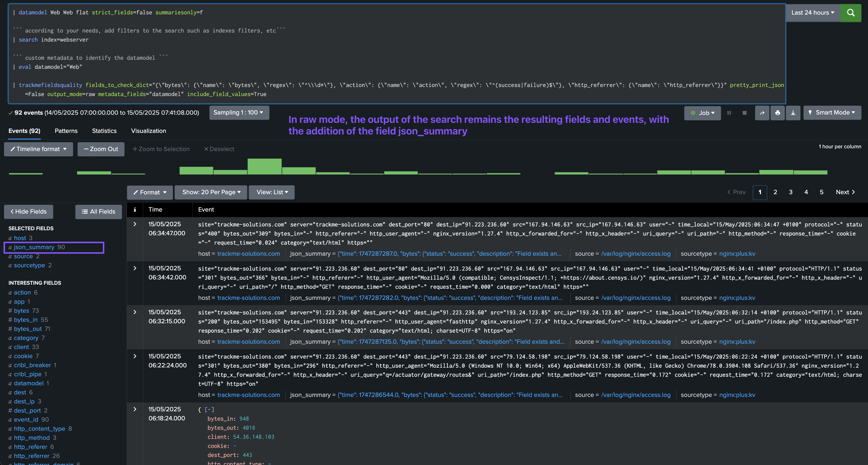Expand the 06:34:42.000 event row
The height and width of the screenshot is (465, 868).
click(x=135, y=268)
